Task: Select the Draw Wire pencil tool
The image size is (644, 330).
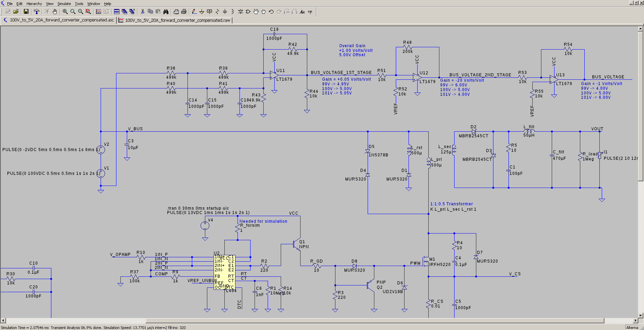Action: coord(194,12)
